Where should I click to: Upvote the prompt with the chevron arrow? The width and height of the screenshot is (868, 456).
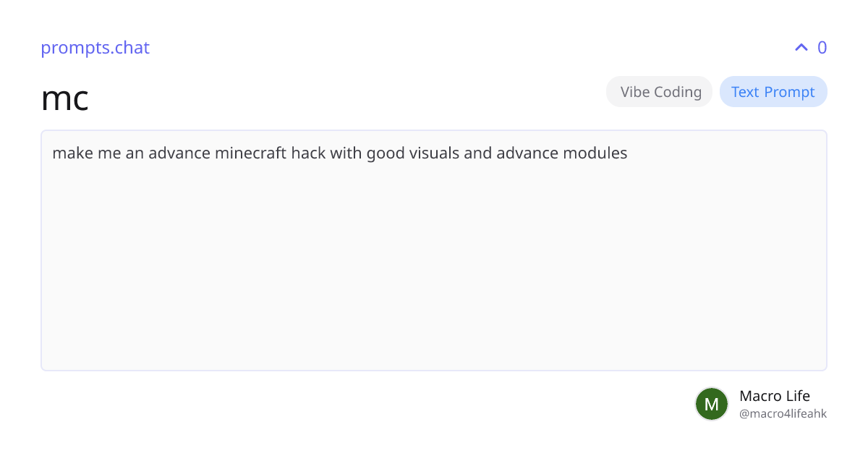pyautogui.click(x=801, y=48)
